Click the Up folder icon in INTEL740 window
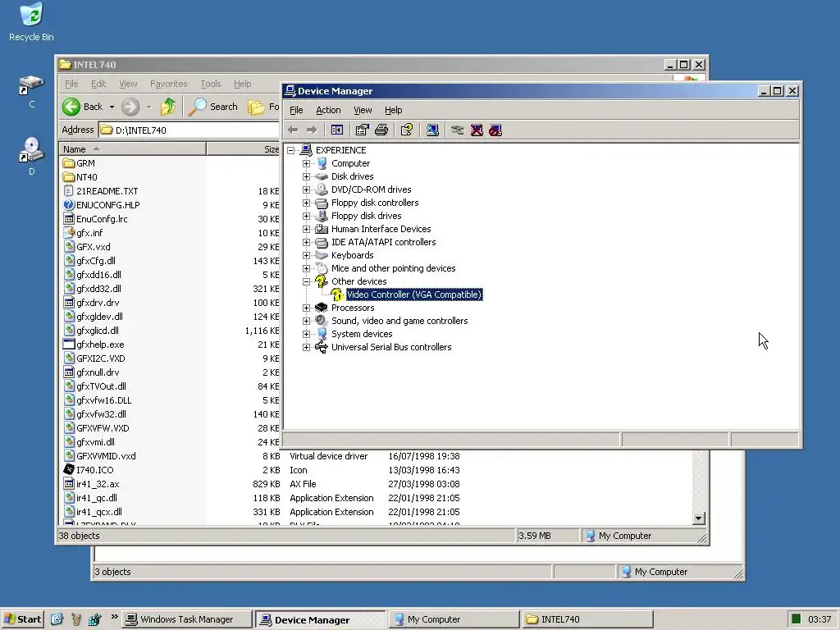This screenshot has height=630, width=840. [168, 107]
